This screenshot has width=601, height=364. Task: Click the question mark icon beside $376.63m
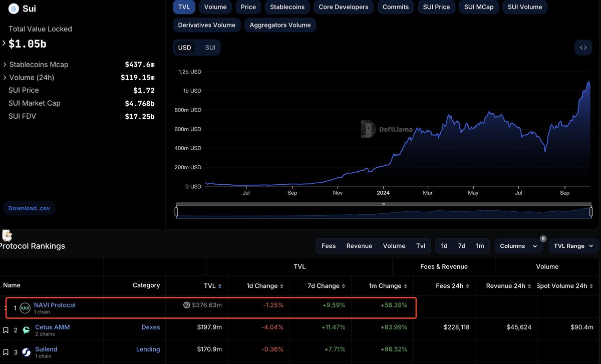187,305
